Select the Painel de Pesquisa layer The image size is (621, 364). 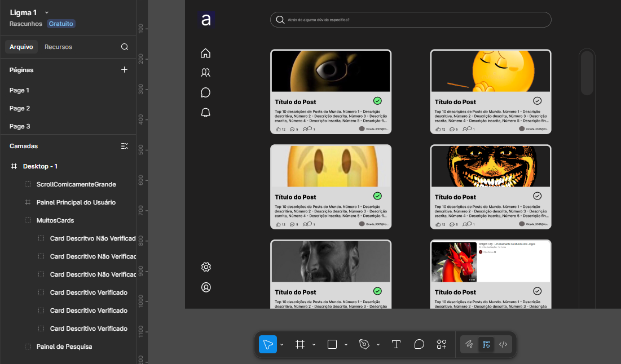click(64, 347)
